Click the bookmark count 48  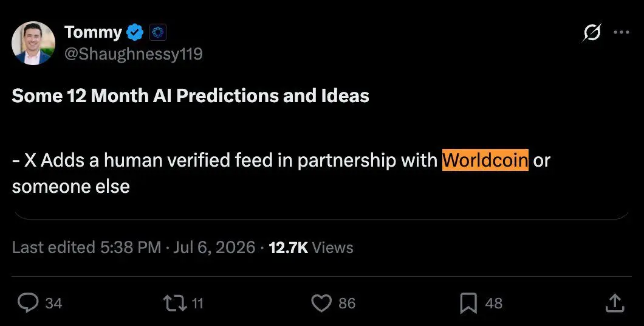(x=494, y=303)
